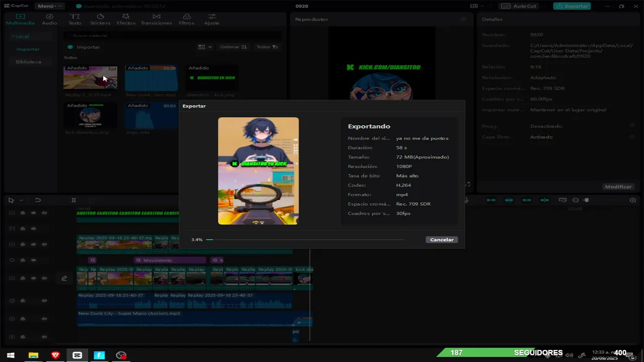Open the Windows Start menu
Viewport: 644px width, 362px height.
pos(11,355)
